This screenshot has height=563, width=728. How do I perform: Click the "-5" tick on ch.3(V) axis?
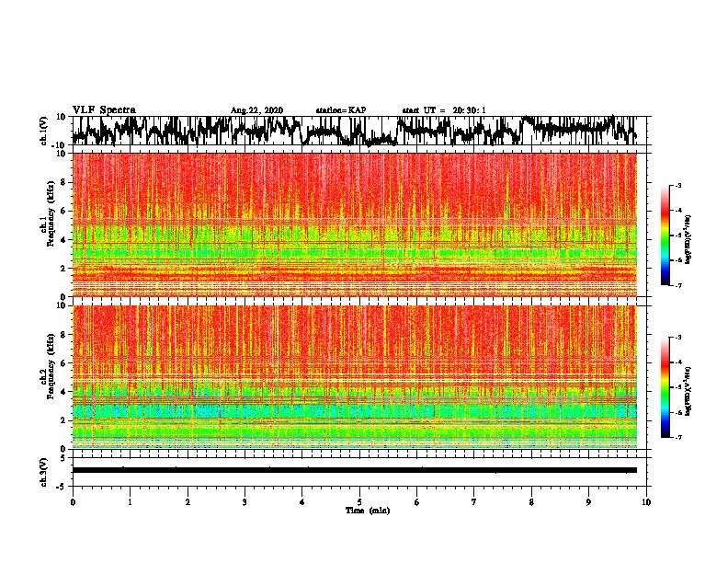coord(62,487)
